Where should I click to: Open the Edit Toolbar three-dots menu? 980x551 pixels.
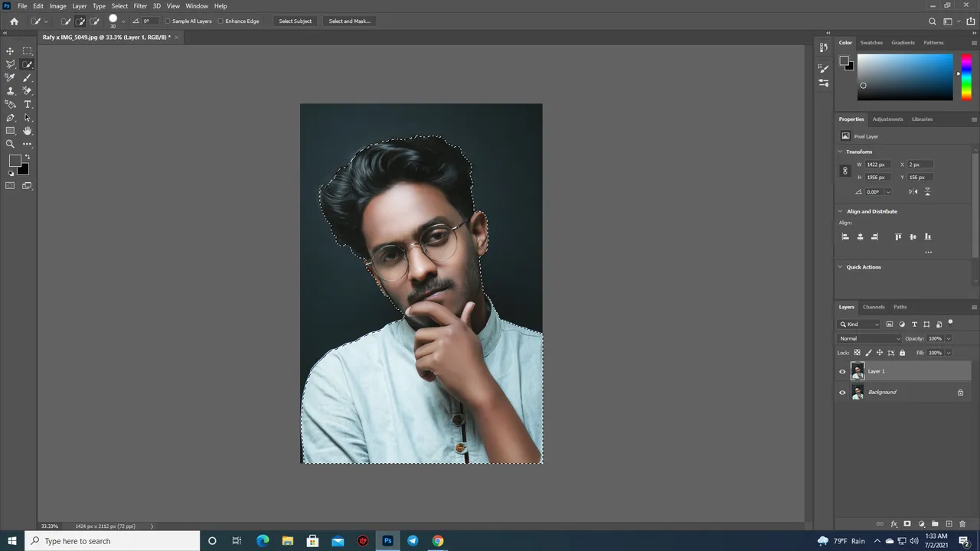[x=28, y=144]
